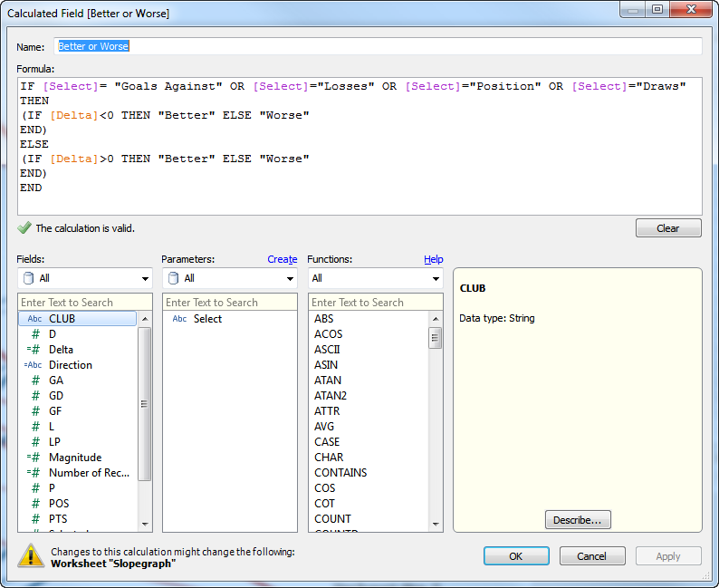The width and height of the screenshot is (719, 588).
Task: Click the =Abc icon beside Direction field
Action: [x=34, y=365]
